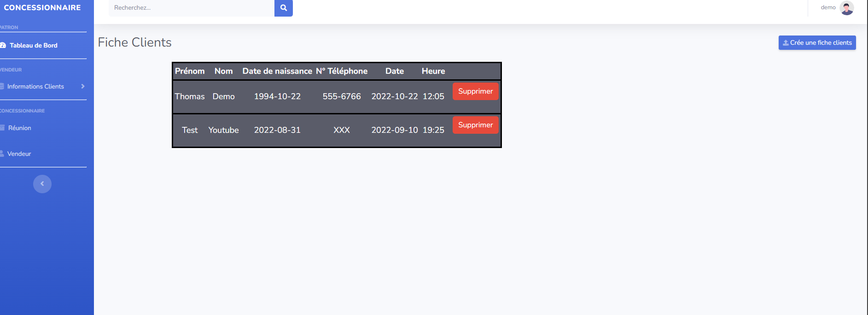Click the search magnifier button
Screen dimensions: 868x315
pyautogui.click(x=284, y=8)
